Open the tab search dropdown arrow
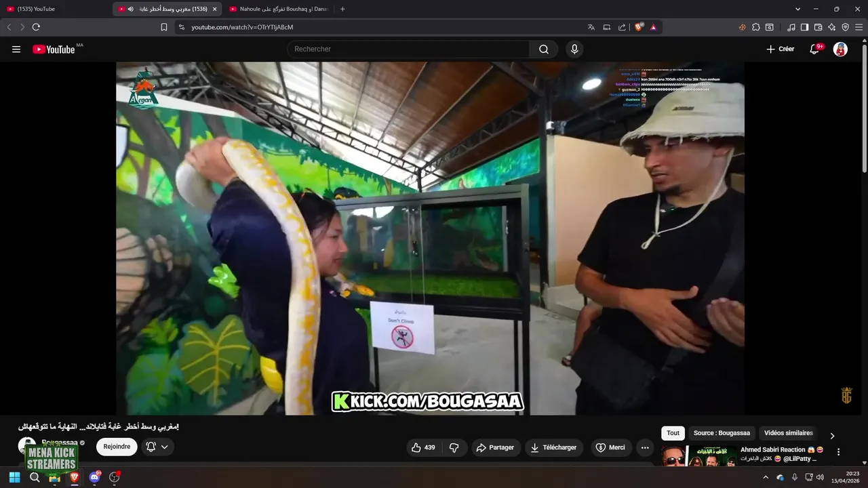Image resolution: width=868 pixels, height=488 pixels. click(x=797, y=9)
